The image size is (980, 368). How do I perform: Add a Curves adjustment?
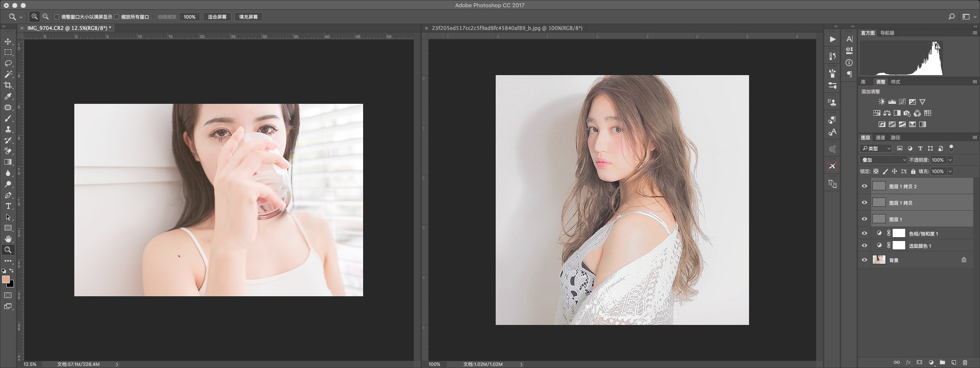coord(902,102)
